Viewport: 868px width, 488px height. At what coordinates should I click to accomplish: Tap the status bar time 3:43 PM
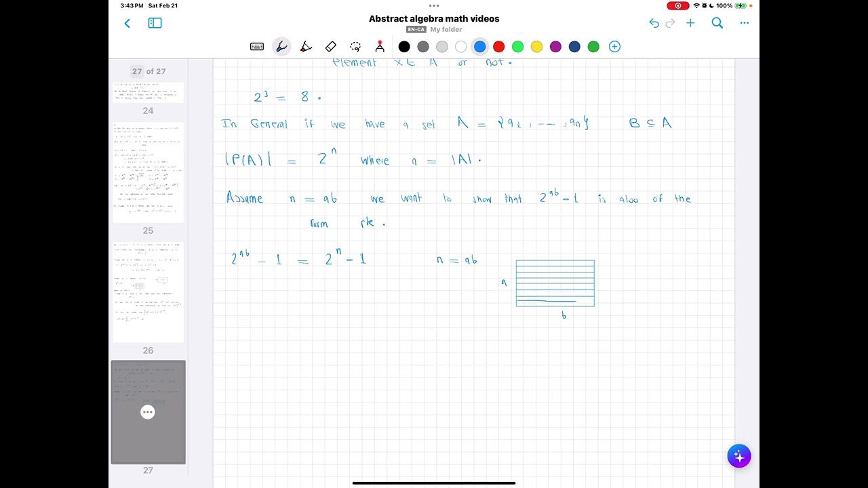click(132, 5)
